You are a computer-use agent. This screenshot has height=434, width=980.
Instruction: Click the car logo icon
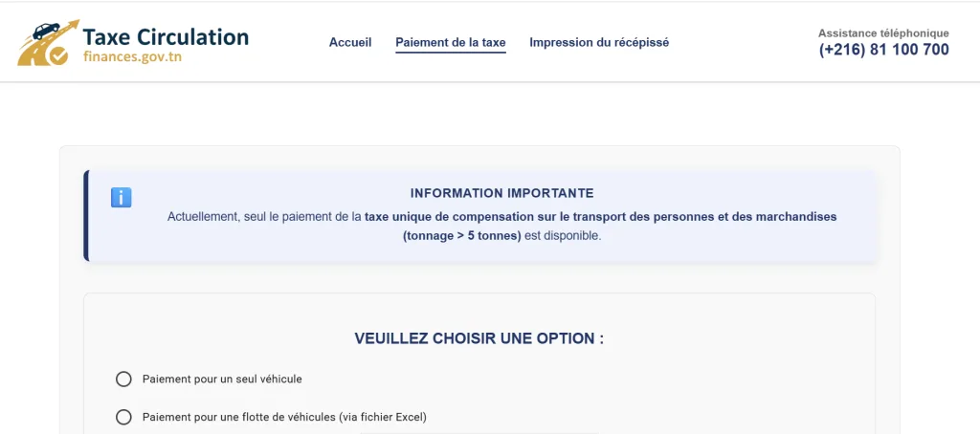click(x=47, y=43)
